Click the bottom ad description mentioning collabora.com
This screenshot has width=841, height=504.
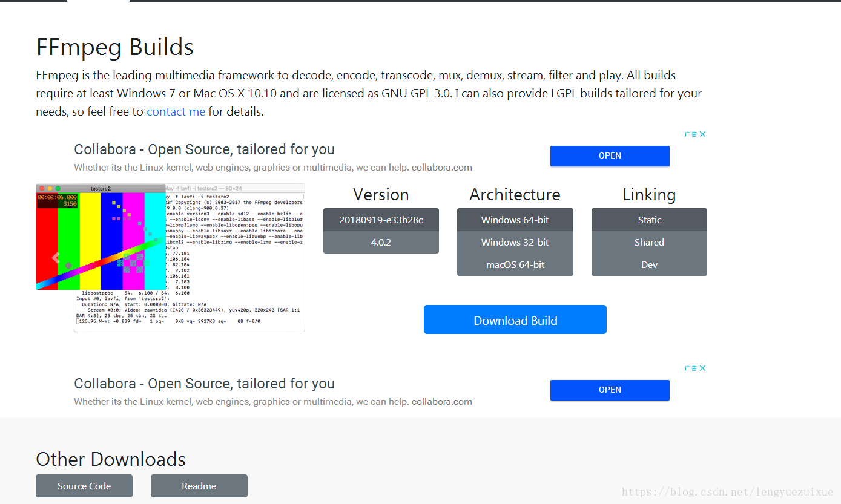[273, 402]
